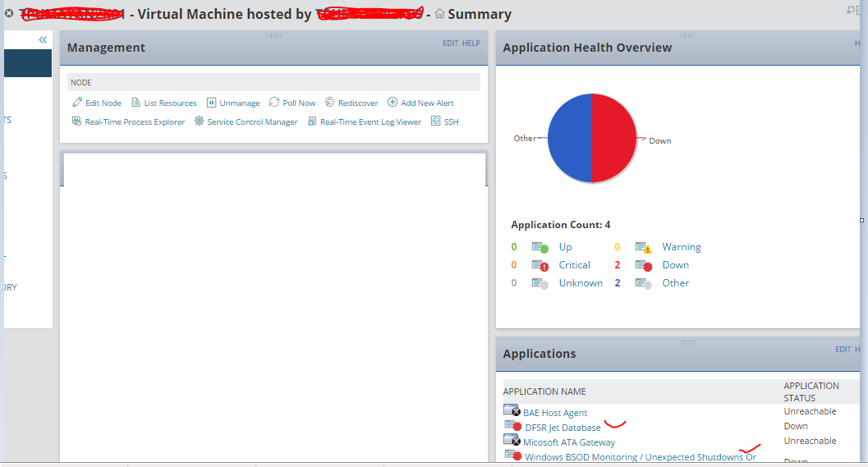
Task: Open the Micosoft ATA Gateway application
Action: point(569,442)
